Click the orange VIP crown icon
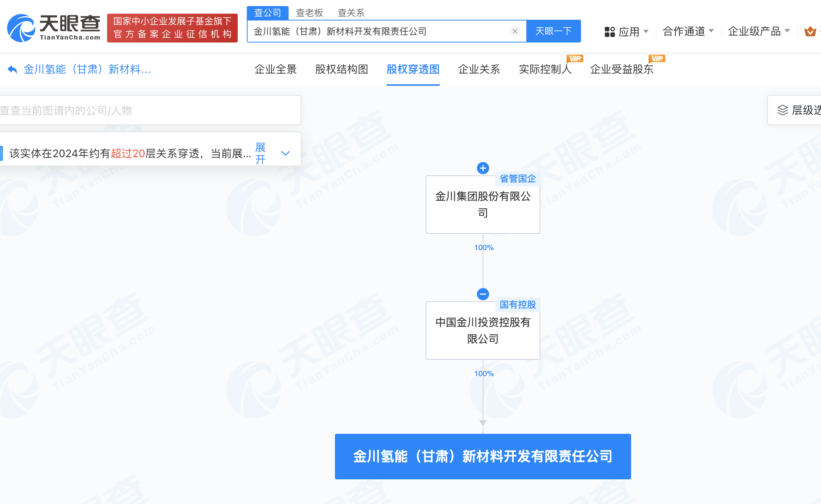The width and height of the screenshot is (821, 504). point(810,31)
